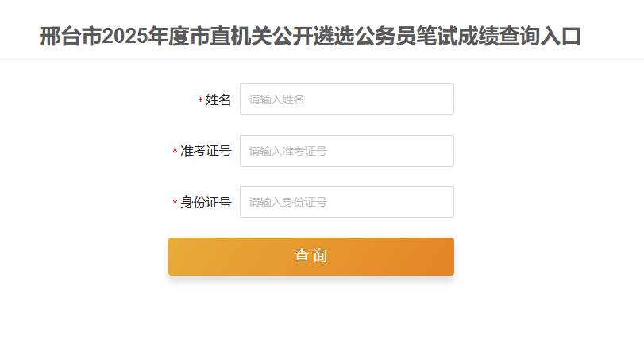Click the page title heading text
Viewport: 644px width, 356px height.
[310, 37]
